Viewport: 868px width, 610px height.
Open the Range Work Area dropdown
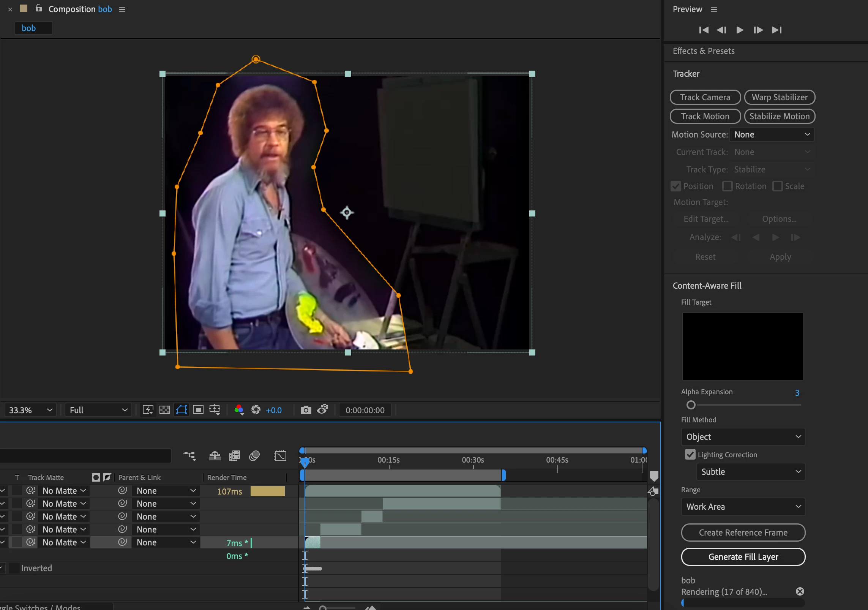[x=743, y=507]
